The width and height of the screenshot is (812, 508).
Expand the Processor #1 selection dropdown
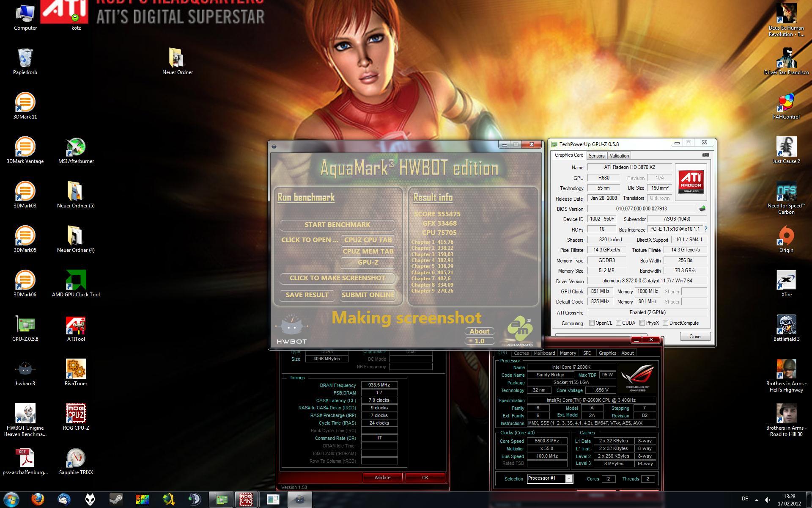569,479
